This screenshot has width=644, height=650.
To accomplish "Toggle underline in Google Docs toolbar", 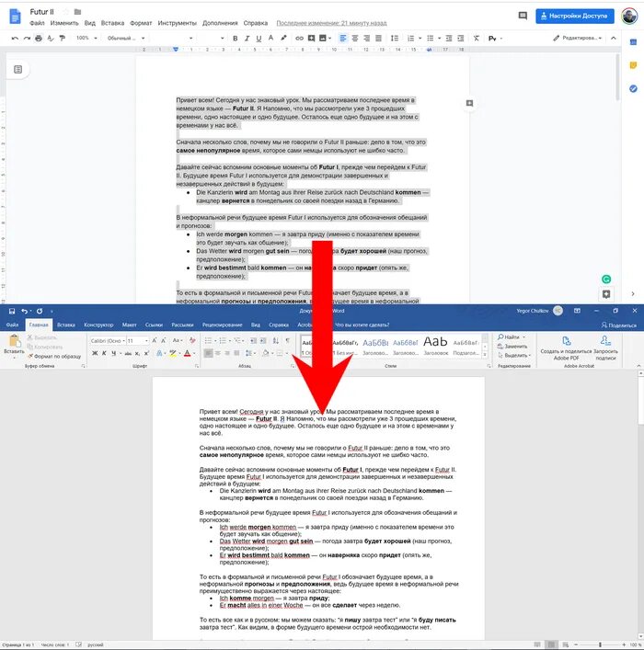I will click(x=259, y=38).
